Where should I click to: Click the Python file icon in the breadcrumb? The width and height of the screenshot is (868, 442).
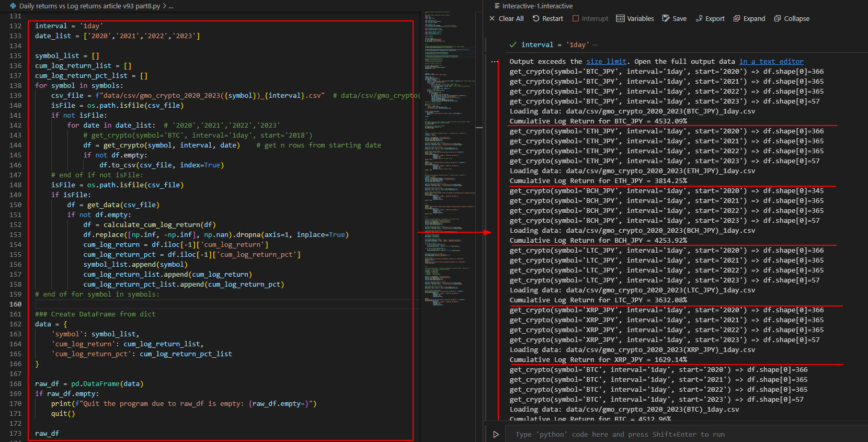(13, 6)
